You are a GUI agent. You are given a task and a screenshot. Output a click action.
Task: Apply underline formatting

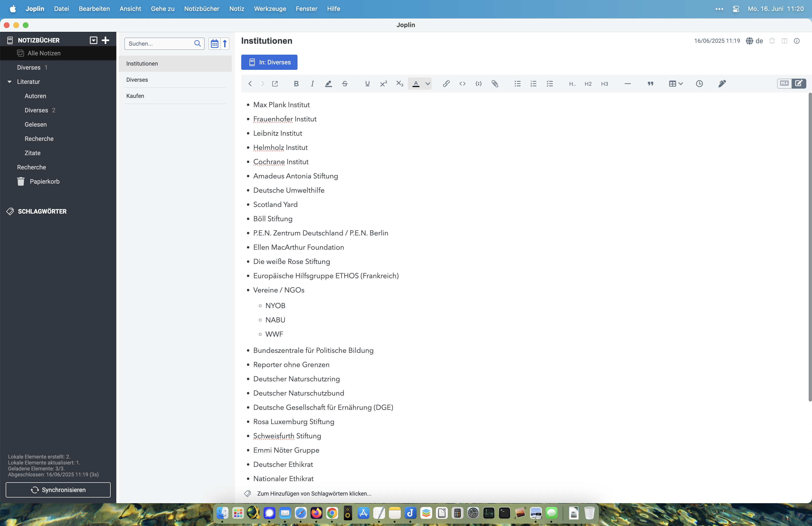pos(367,84)
